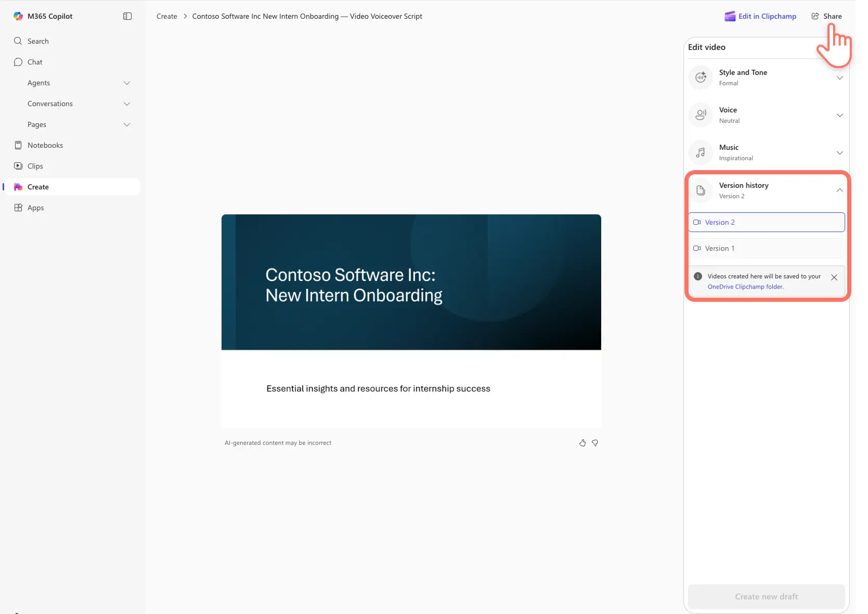
Task: Dismiss the OneDrive save notice
Action: (x=834, y=277)
